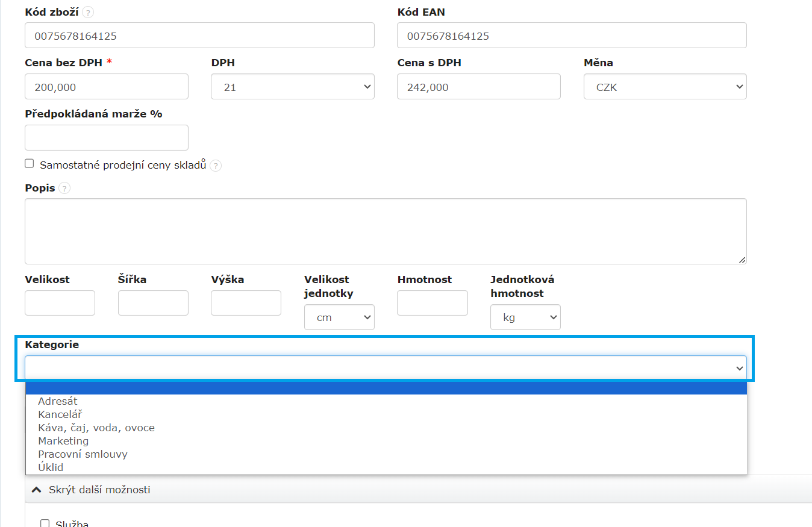
Task: Open the Měna currency dropdown
Action: click(665, 87)
